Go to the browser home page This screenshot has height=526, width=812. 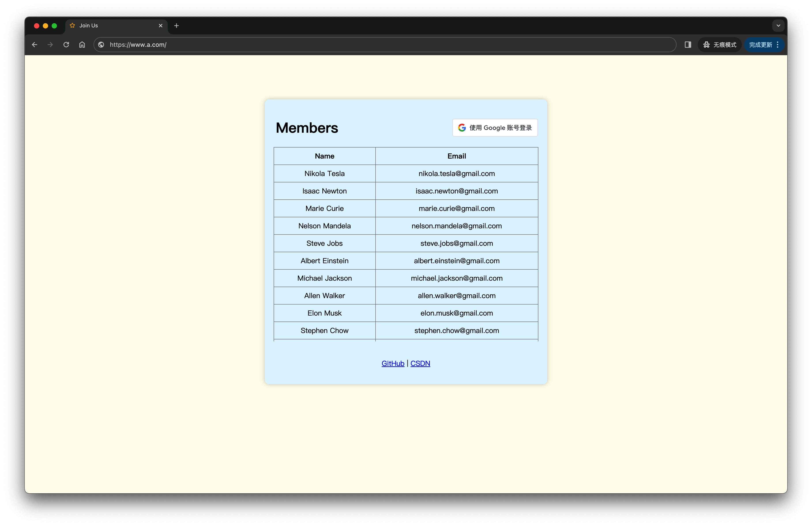(82, 45)
